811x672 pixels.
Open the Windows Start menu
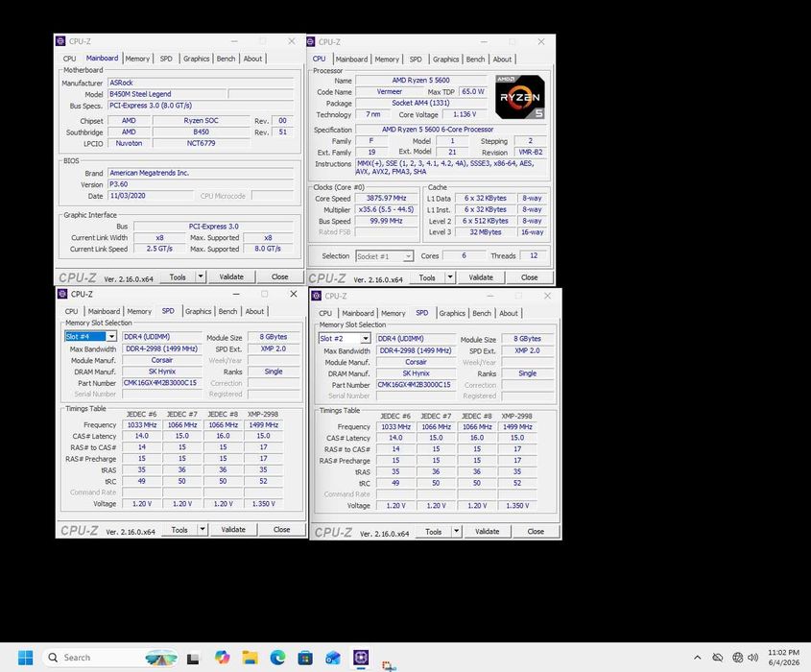pos(25,658)
